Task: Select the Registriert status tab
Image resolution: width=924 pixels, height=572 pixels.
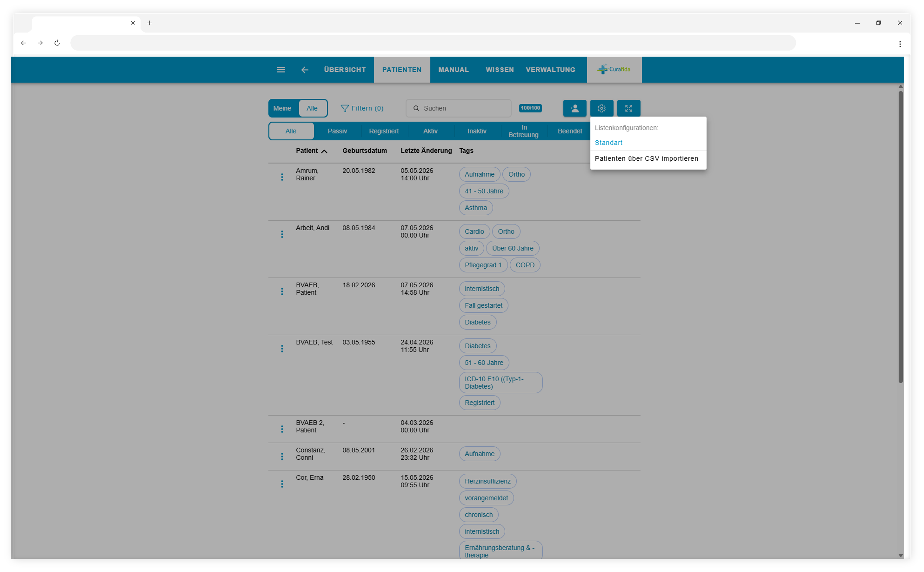Action: [x=384, y=131]
